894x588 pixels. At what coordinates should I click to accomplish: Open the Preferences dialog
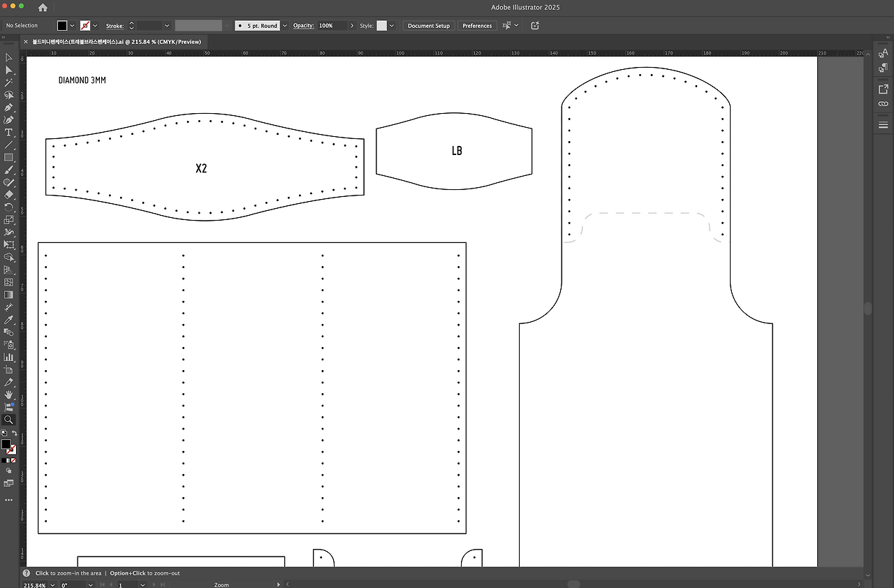(x=477, y=26)
